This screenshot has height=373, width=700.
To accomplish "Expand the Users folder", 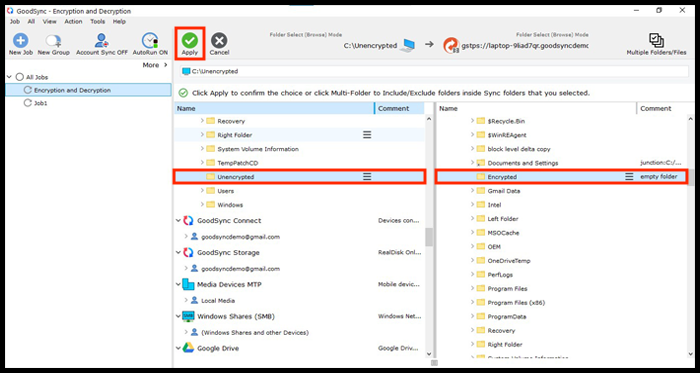I will (202, 191).
